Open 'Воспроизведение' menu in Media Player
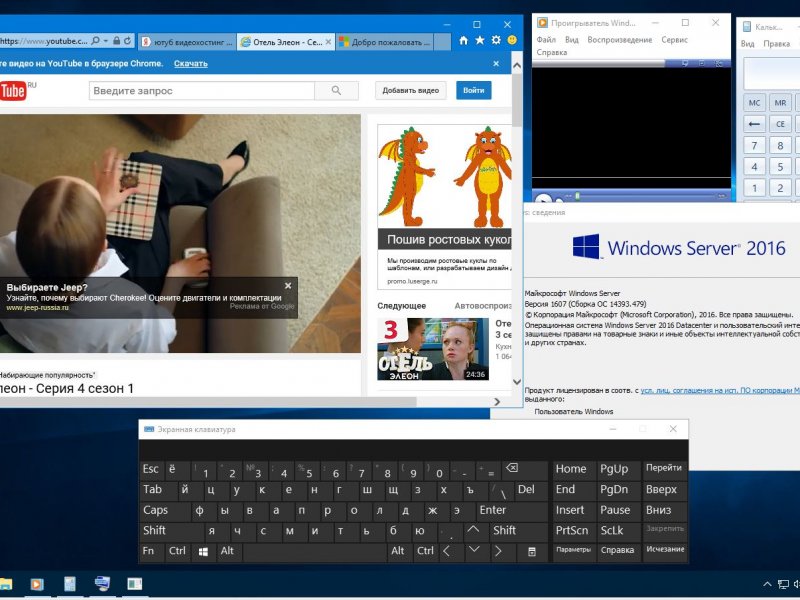 (619, 39)
